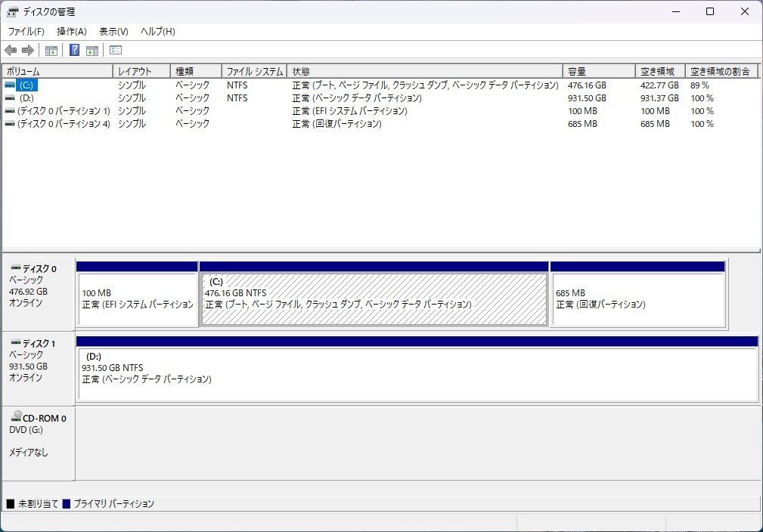Click the drive icon of the partition 1 row
Viewport: 763px width, 532px height.
pos(10,111)
